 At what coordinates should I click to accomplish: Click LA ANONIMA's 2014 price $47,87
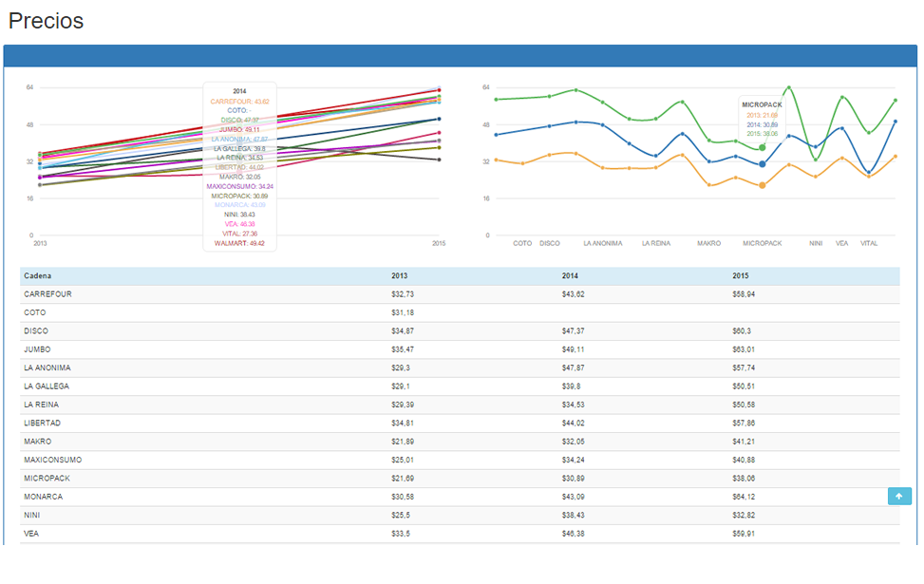coord(574,367)
